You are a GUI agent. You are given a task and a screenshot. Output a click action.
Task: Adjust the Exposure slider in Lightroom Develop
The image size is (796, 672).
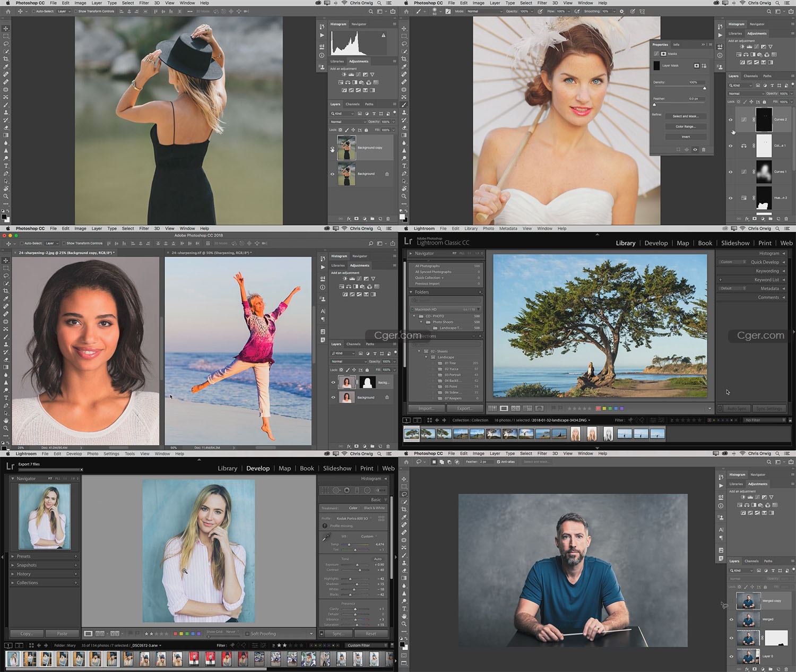(x=357, y=564)
